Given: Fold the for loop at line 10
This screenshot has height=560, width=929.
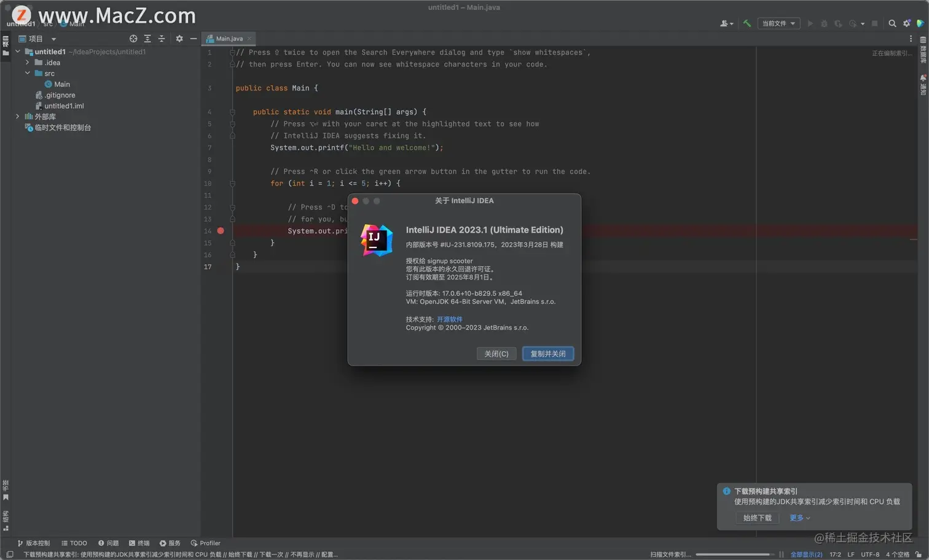Looking at the screenshot, I should (233, 184).
